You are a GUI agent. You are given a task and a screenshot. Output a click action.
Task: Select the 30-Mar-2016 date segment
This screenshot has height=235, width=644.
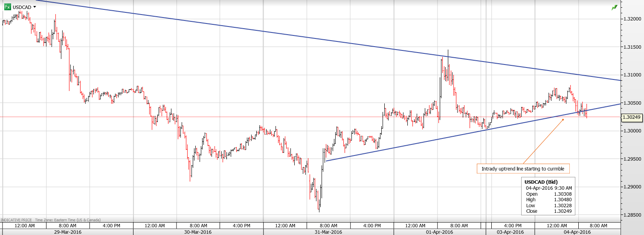coord(198,232)
